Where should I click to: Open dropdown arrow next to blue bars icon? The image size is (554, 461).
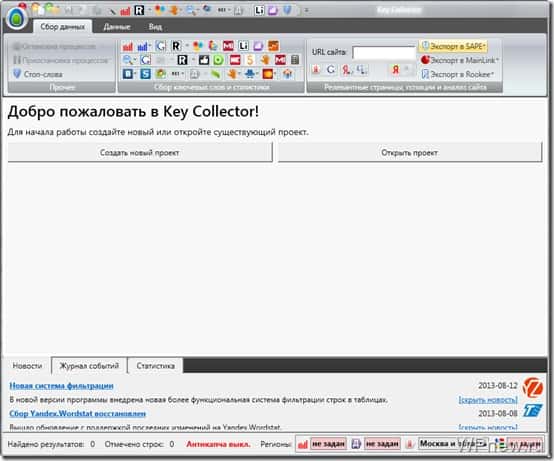tap(150, 46)
